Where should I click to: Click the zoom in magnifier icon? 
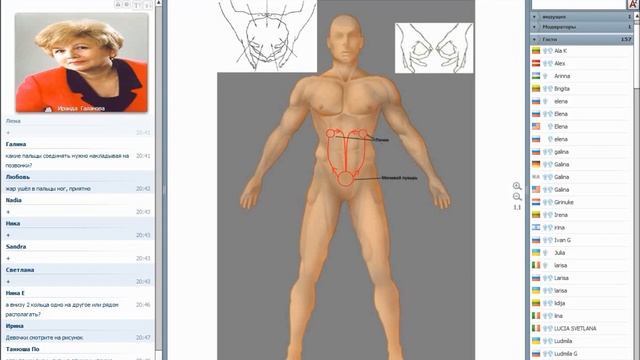click(517, 186)
